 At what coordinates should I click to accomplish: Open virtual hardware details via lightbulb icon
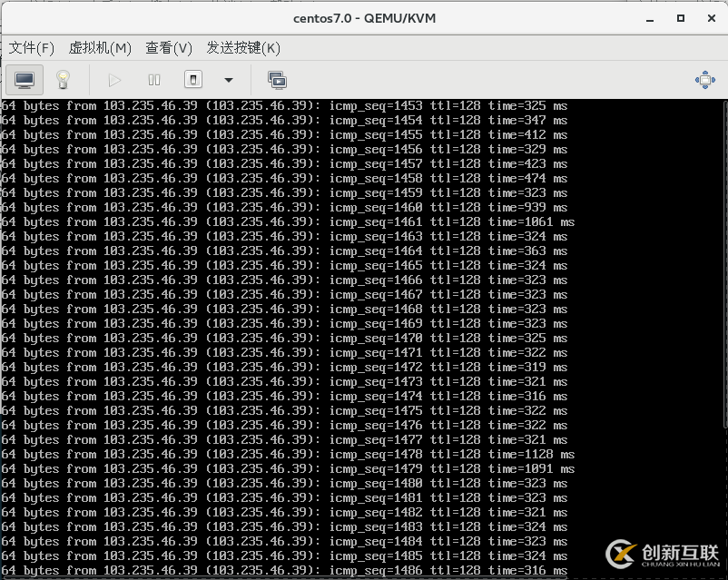pos(63,80)
